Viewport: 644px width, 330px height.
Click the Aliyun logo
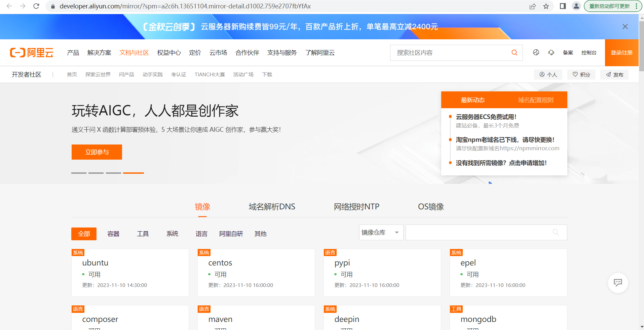(32, 52)
